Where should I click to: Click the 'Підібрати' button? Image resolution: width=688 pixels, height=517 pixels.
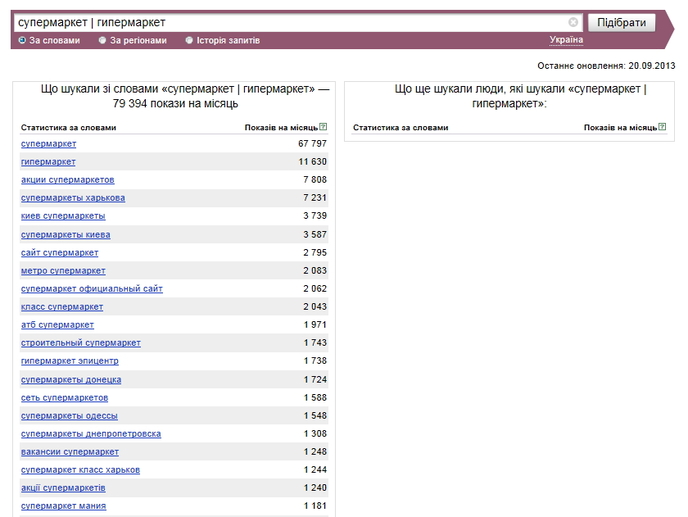(x=621, y=22)
